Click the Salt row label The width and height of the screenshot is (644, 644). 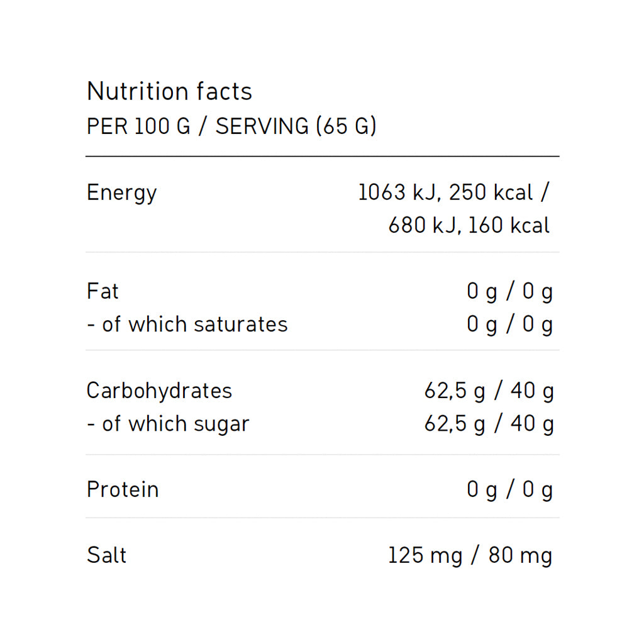(106, 555)
